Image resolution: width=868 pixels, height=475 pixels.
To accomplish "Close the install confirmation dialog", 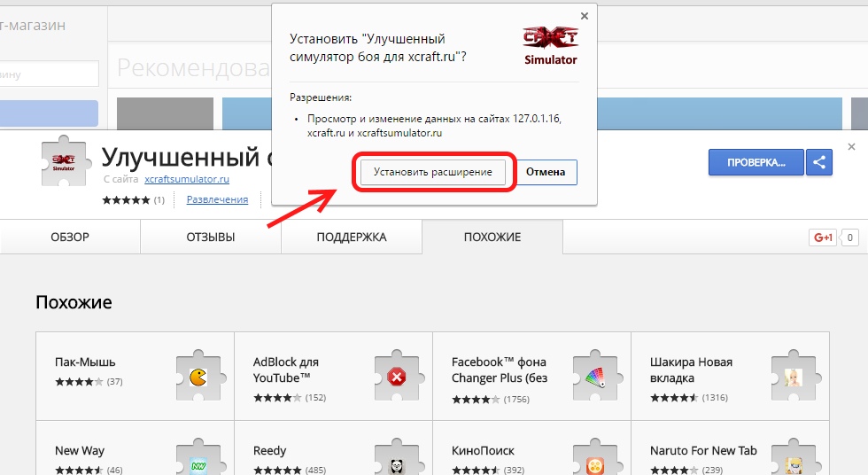I will click(584, 16).
